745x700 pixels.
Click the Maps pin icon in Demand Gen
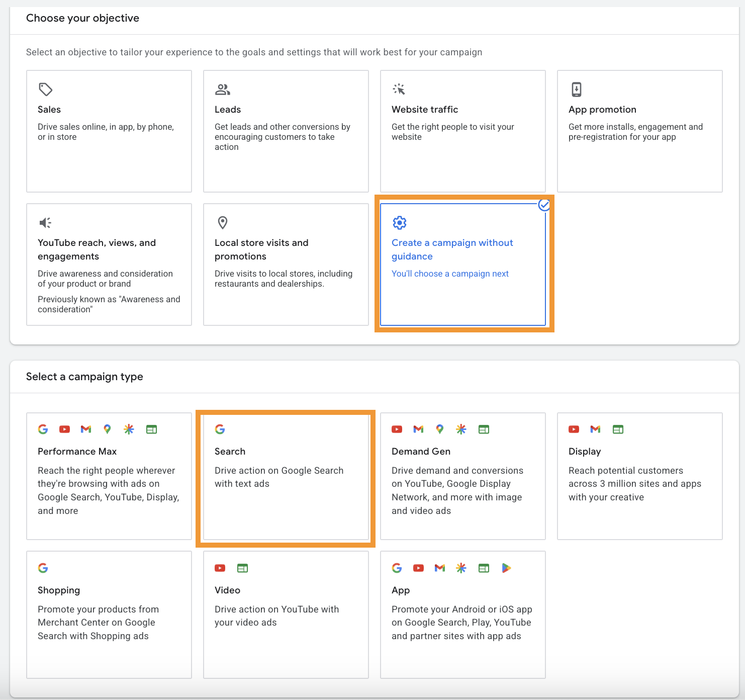(x=440, y=429)
